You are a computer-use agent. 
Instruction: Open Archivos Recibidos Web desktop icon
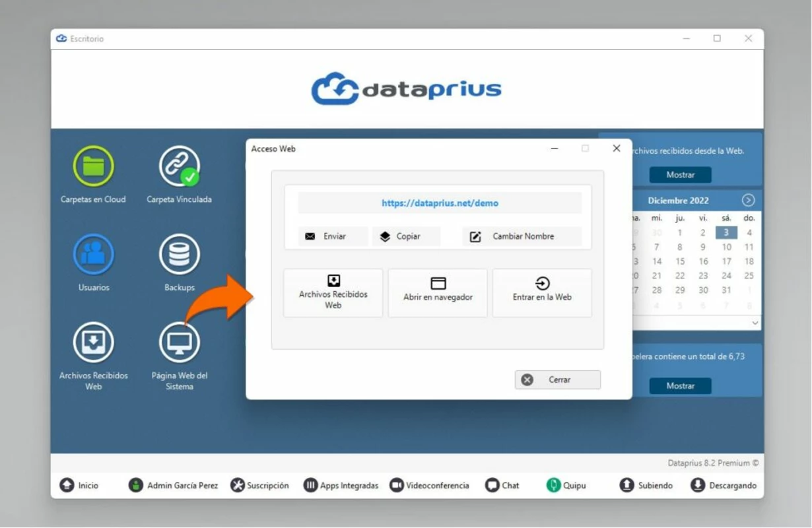click(93, 342)
